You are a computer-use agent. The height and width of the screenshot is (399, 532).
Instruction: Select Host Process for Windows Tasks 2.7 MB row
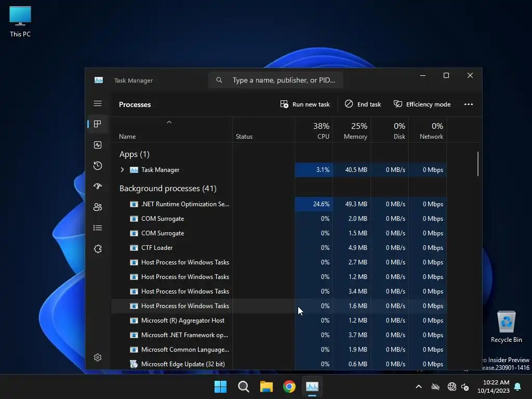pyautogui.click(x=278, y=262)
